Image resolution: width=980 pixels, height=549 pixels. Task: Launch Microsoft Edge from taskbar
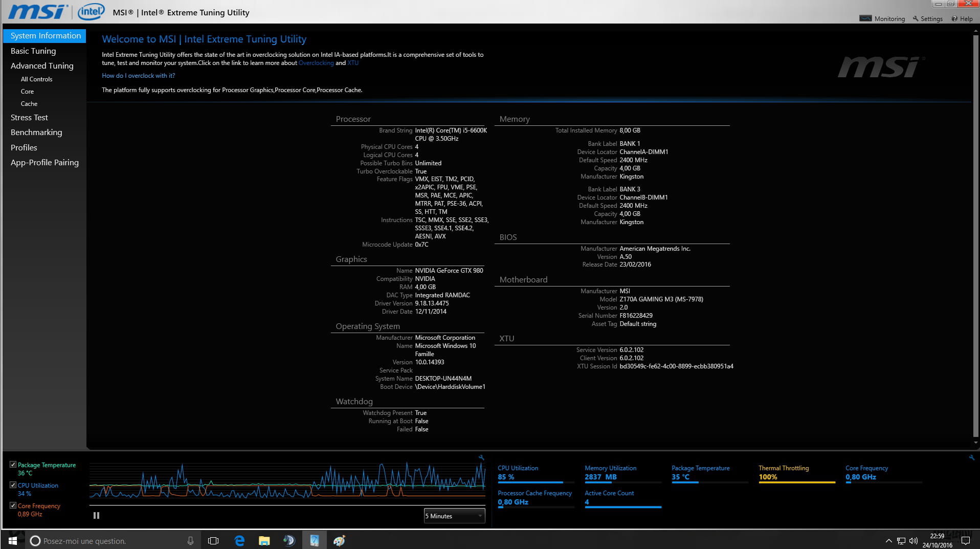pos(239,541)
